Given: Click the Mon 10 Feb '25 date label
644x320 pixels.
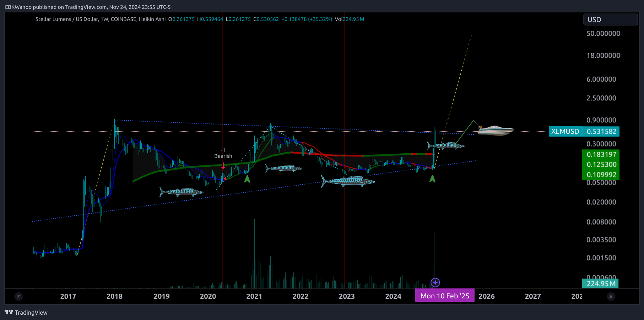Looking at the screenshot, I should (x=445, y=296).
